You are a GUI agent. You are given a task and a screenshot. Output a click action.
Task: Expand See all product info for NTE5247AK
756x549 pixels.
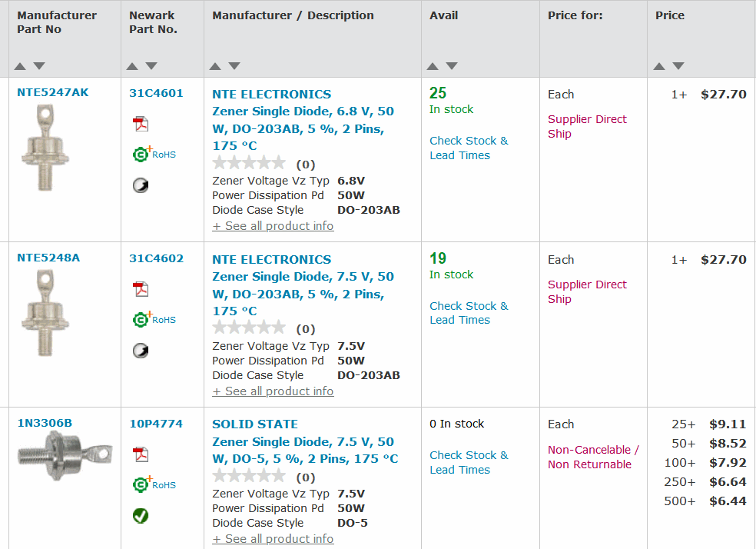273,226
